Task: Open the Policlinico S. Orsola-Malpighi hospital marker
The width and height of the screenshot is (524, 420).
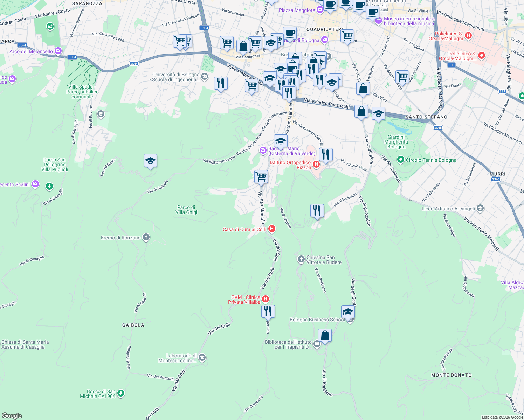Action: point(469,36)
